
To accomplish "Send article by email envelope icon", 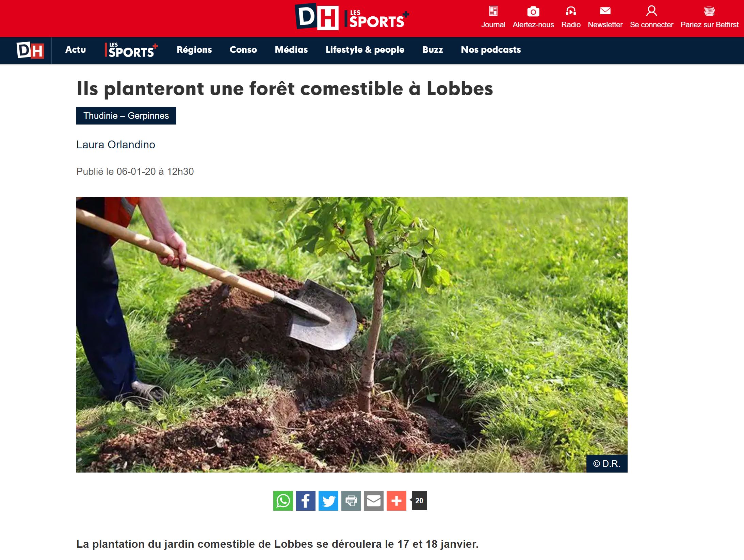I will 374,500.
